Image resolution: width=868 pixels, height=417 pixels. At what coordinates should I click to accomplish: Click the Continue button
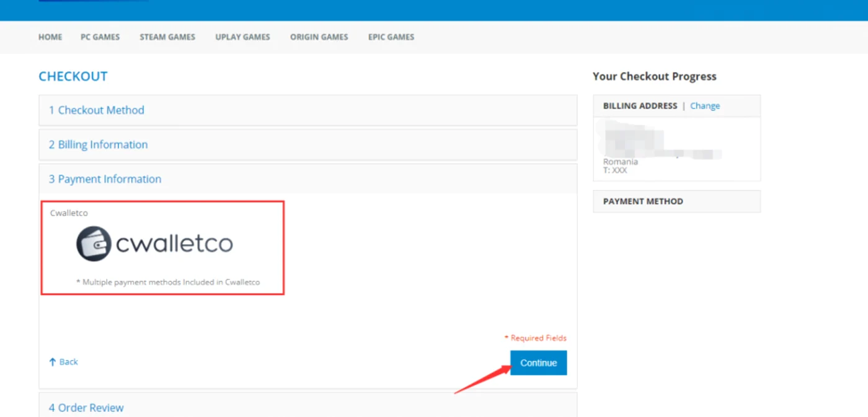tap(538, 363)
